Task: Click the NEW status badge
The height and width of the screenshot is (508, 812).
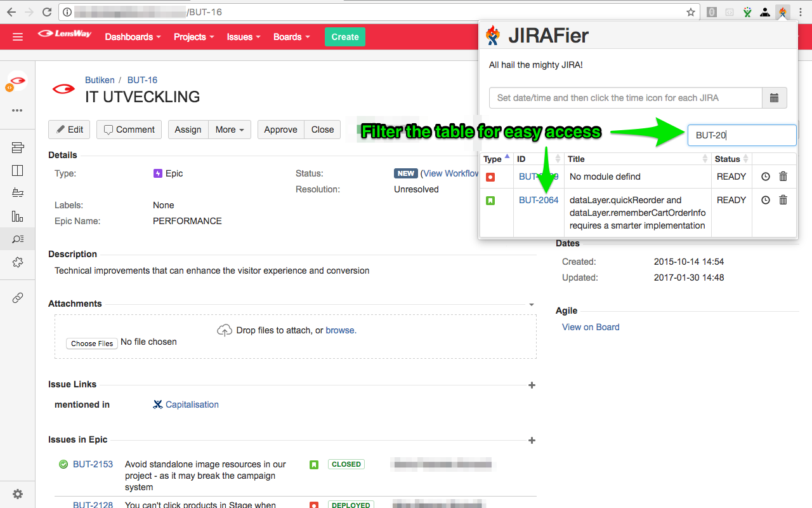Action: [406, 173]
